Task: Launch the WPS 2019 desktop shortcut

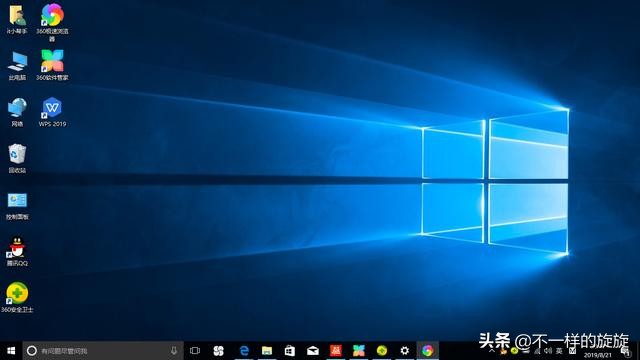Action: click(x=52, y=112)
